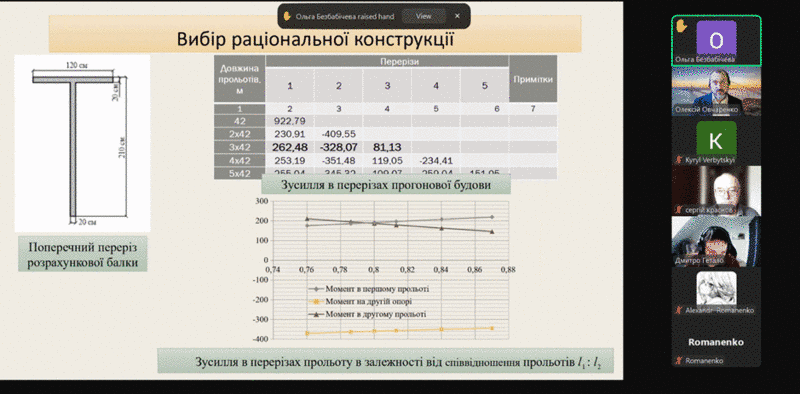The height and width of the screenshot is (394, 800).
Task: Click the hand icon in the notification banner
Action: [x=287, y=16]
